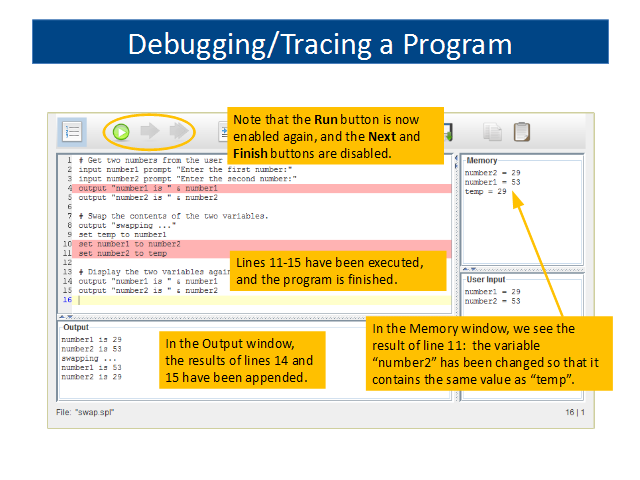Click blue gutter line number 16
Image resolution: width=640 pixels, height=480 pixels.
[67, 300]
